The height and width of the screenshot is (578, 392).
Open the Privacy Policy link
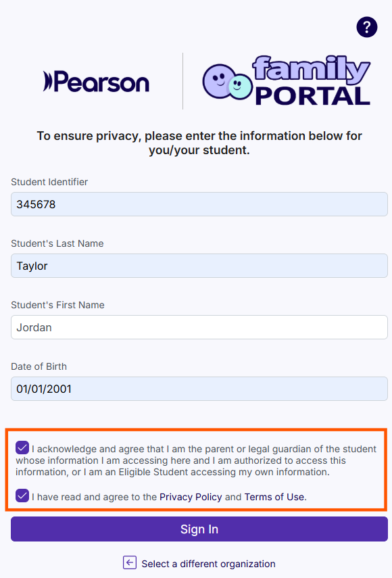pyautogui.click(x=191, y=497)
